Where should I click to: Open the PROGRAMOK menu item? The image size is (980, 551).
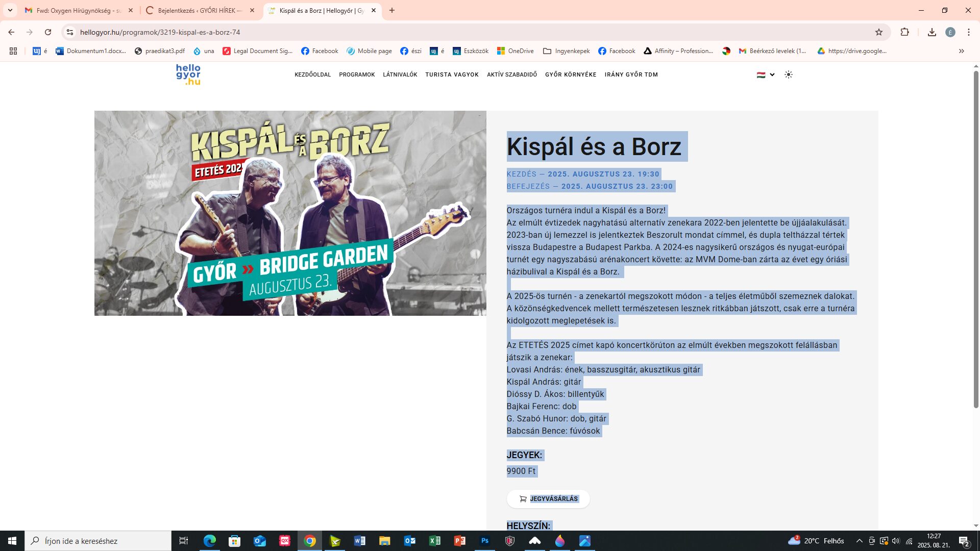coord(357,74)
